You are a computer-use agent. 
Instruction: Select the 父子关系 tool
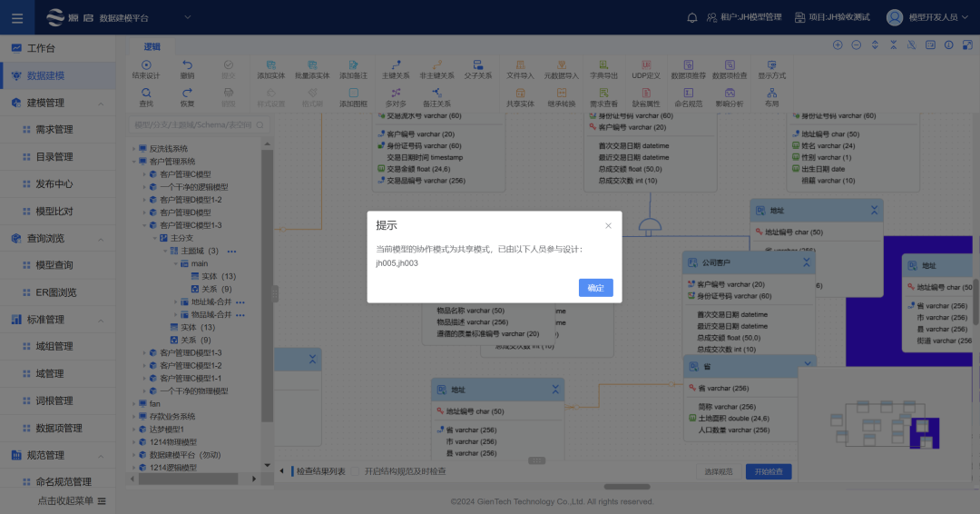coord(478,69)
